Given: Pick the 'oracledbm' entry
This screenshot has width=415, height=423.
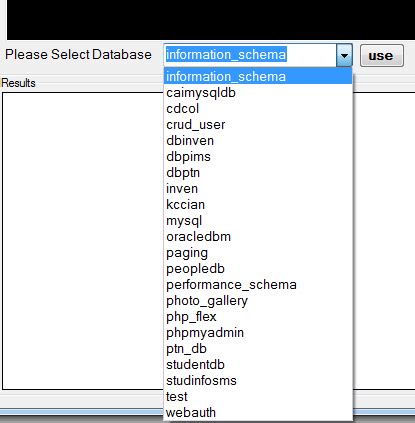Looking at the screenshot, I should tap(258, 237).
